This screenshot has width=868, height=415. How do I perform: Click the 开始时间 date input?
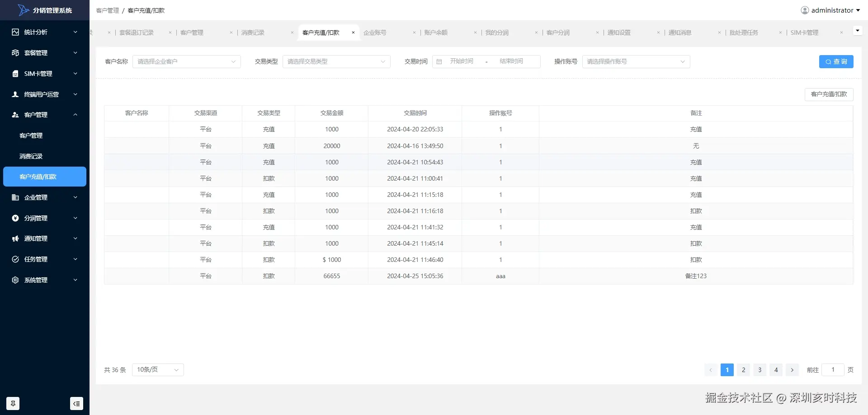pyautogui.click(x=462, y=61)
